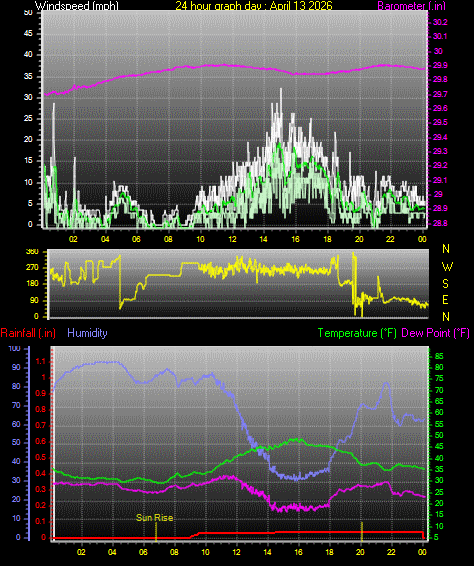This screenshot has height=566, width=474.
Task: Click the 'Rainfall (.in)' legend label
Action: pyautogui.click(x=28, y=333)
